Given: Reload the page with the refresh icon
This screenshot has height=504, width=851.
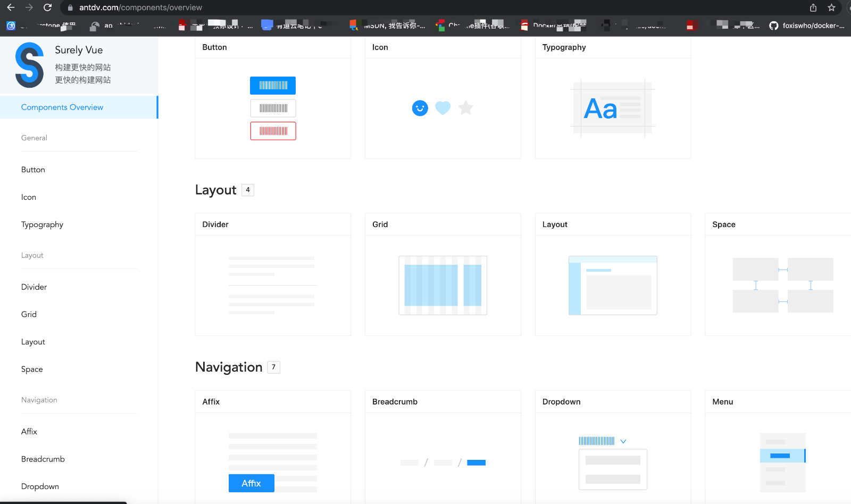Looking at the screenshot, I should 47,7.
